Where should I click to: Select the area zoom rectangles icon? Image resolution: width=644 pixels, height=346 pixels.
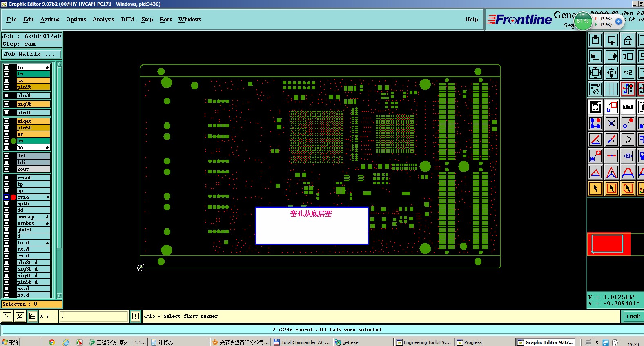pyautogui.click(x=612, y=107)
